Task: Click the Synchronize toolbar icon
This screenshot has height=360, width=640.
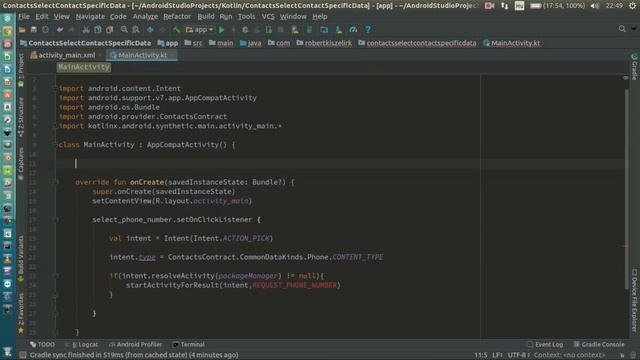Action: (x=45, y=30)
